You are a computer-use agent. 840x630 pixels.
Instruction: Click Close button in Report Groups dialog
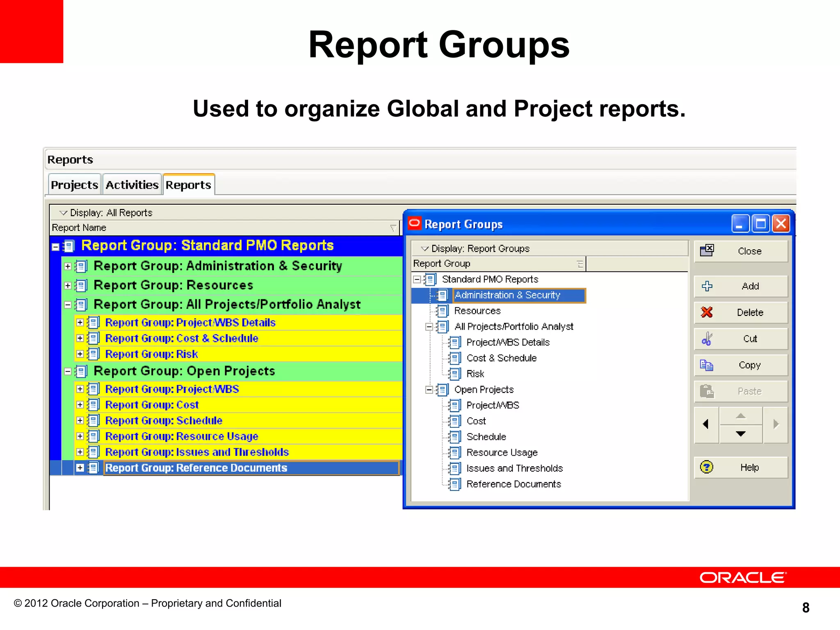[741, 251]
